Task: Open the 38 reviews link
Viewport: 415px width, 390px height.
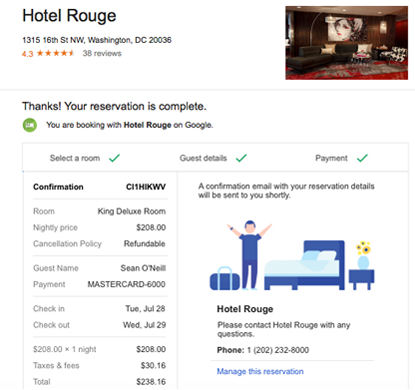Action: [x=102, y=53]
